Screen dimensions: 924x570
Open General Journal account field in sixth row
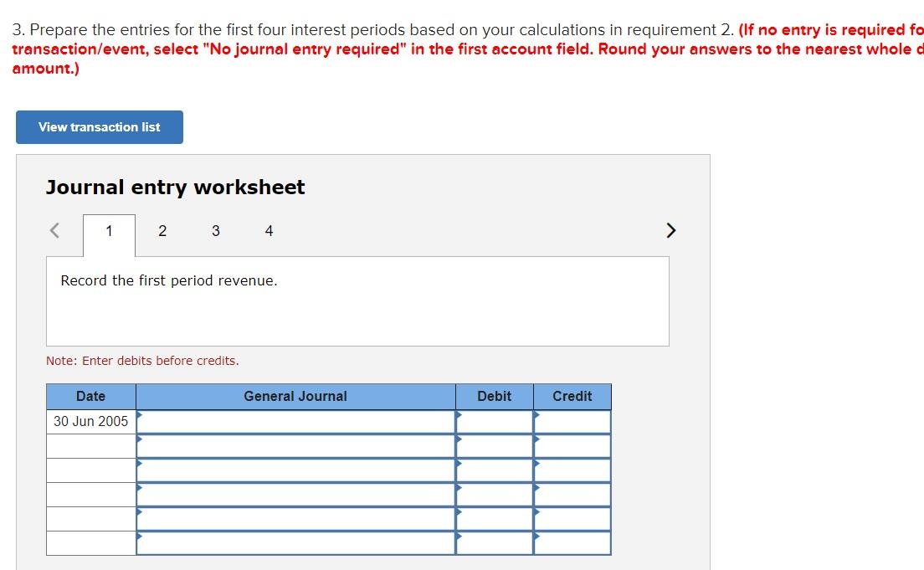(295, 543)
